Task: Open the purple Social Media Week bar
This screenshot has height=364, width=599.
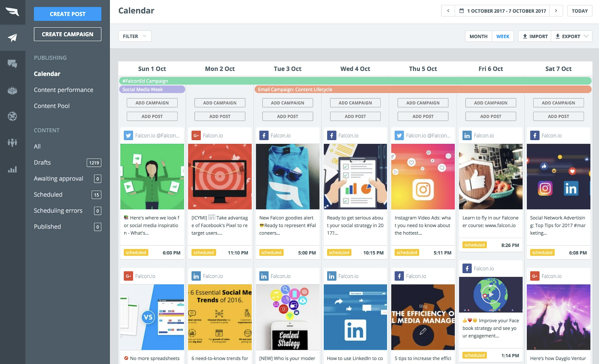Action: [152, 89]
